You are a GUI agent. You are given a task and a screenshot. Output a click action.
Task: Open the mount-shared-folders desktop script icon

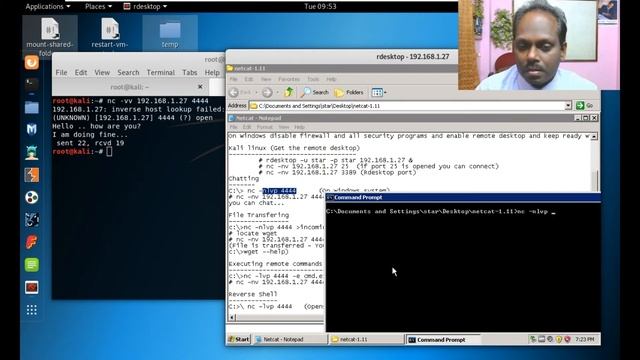click(50, 36)
